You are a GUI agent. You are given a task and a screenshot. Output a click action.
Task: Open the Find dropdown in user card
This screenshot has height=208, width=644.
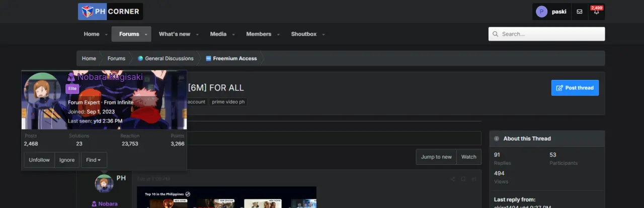pyautogui.click(x=94, y=160)
